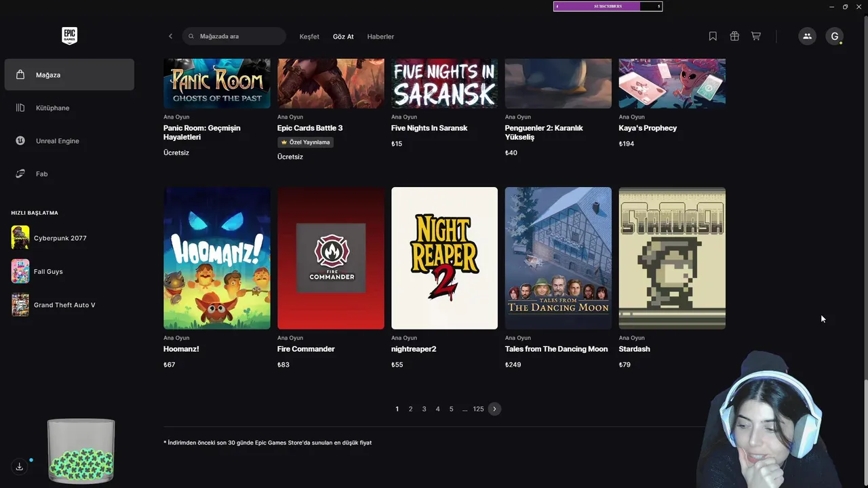Go back with the back arrow
Screen dimensions: 868x488
coord(170,37)
